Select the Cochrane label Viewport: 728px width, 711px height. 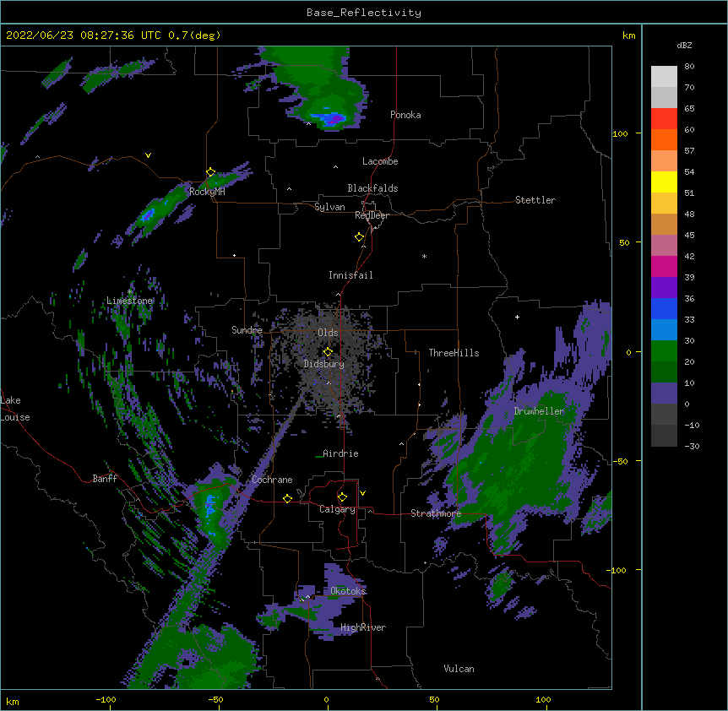coord(272,480)
